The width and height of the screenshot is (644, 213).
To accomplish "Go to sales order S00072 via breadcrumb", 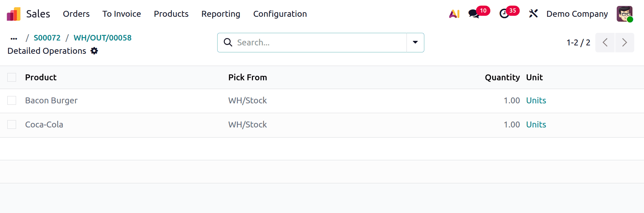I will click(47, 38).
